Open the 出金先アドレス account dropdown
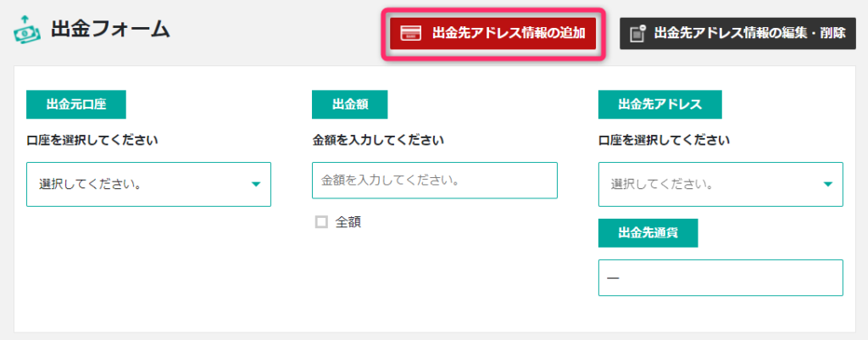 point(721,184)
